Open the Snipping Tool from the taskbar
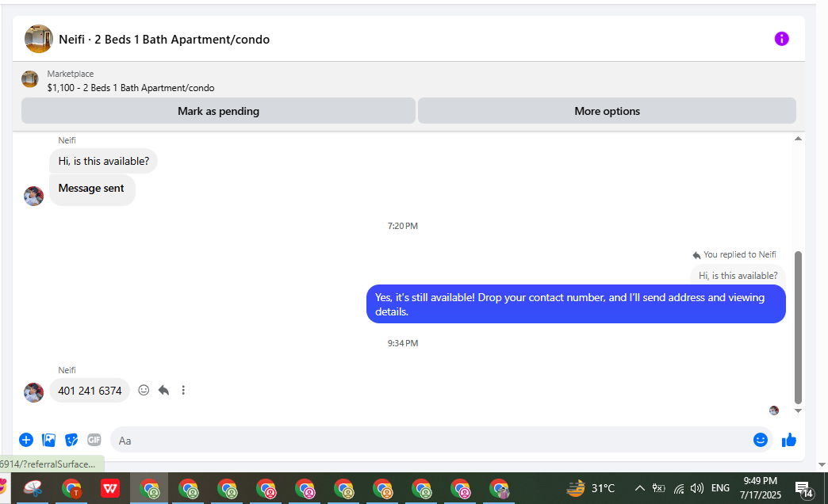This screenshot has height=504, width=828. pos(33,488)
